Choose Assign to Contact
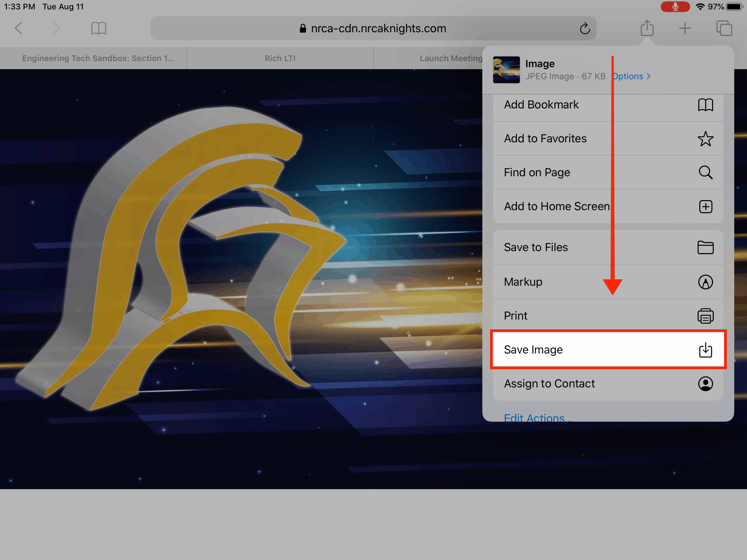Screen dimensions: 747x560 (608, 384)
